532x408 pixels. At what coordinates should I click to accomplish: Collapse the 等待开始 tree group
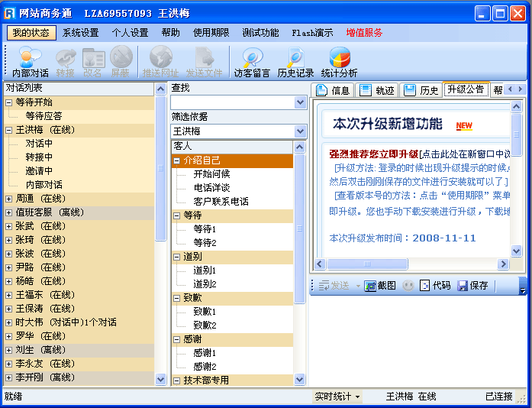9,102
